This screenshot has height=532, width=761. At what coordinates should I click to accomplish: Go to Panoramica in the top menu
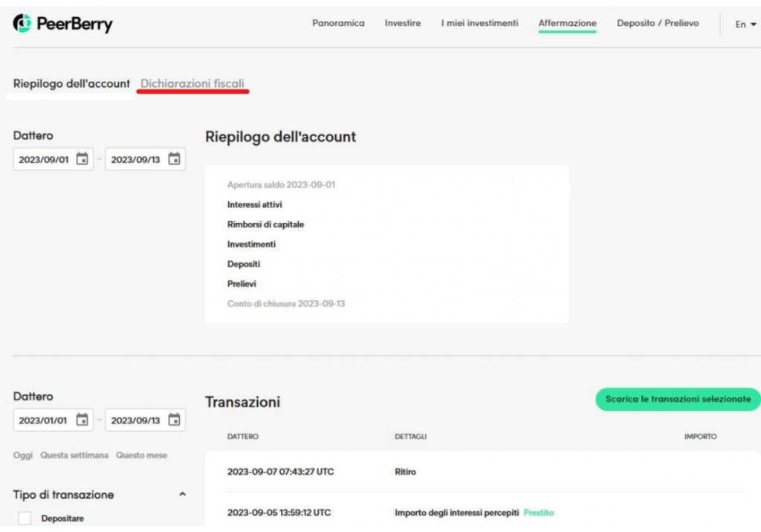pos(338,24)
